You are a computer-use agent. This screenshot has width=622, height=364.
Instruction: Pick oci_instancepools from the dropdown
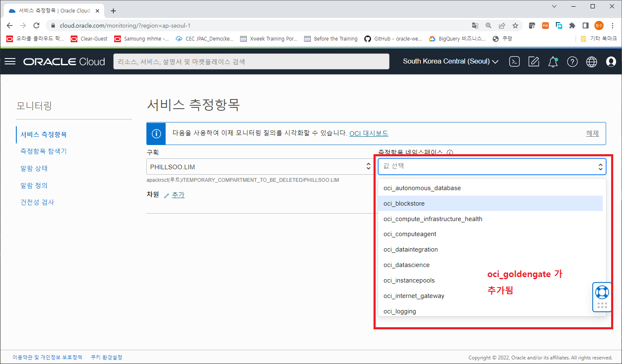coord(490,280)
